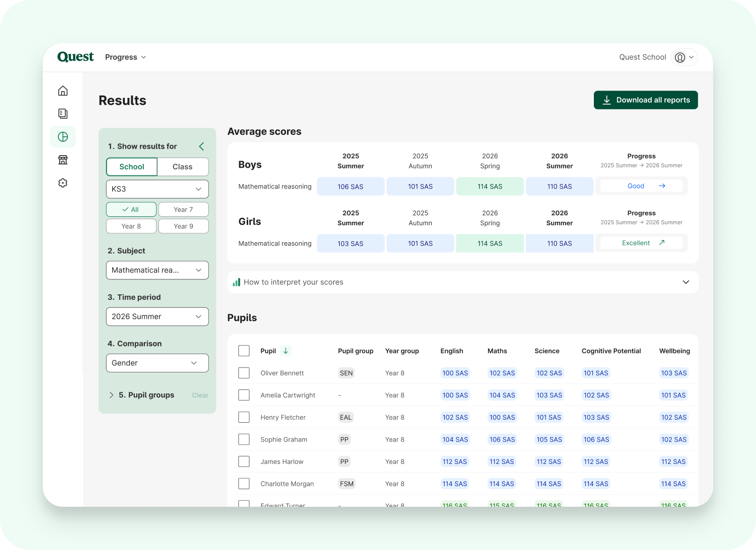The width and height of the screenshot is (756, 550).
Task: Collapse filter panel with left chevron
Action: pyautogui.click(x=201, y=146)
